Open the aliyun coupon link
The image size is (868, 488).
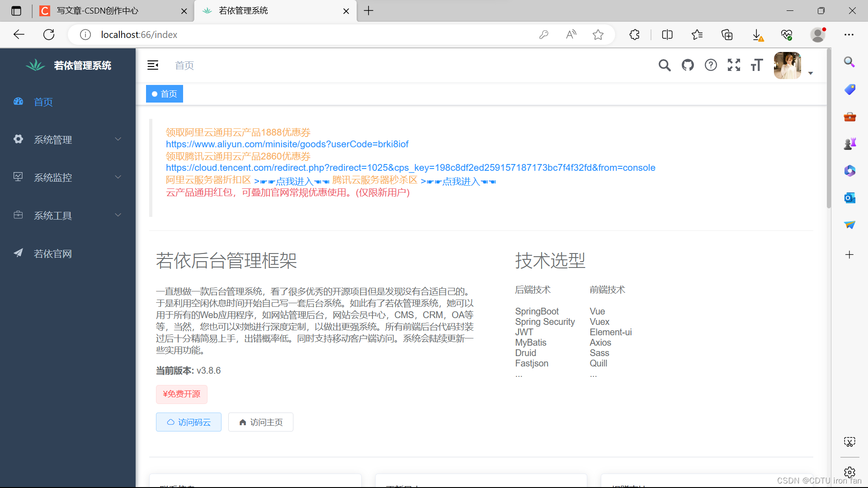pos(287,144)
